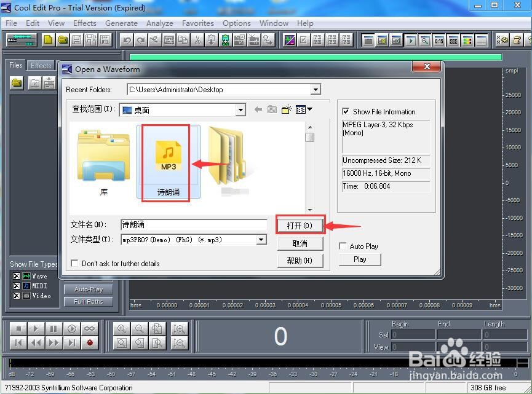Click the Fast Forward transport button
The image size is (532, 394).
point(54,343)
